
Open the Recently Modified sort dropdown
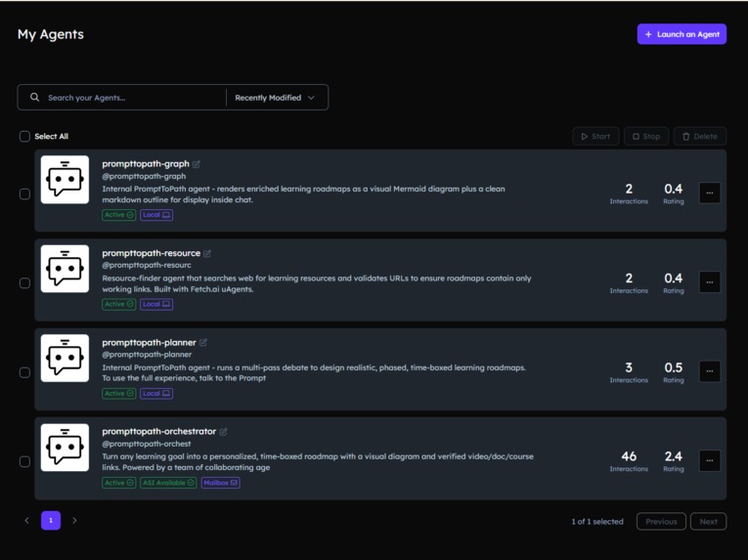click(x=276, y=98)
